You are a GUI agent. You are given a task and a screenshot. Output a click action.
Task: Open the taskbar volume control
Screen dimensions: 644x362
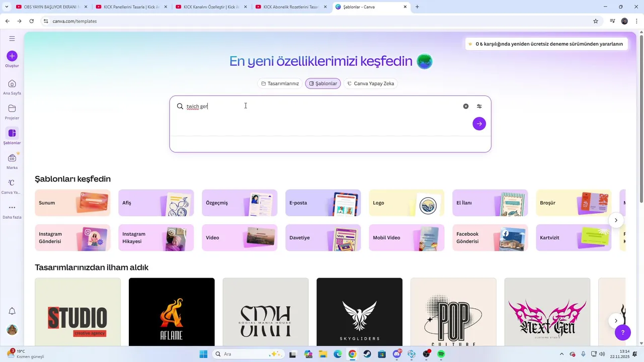602,354
